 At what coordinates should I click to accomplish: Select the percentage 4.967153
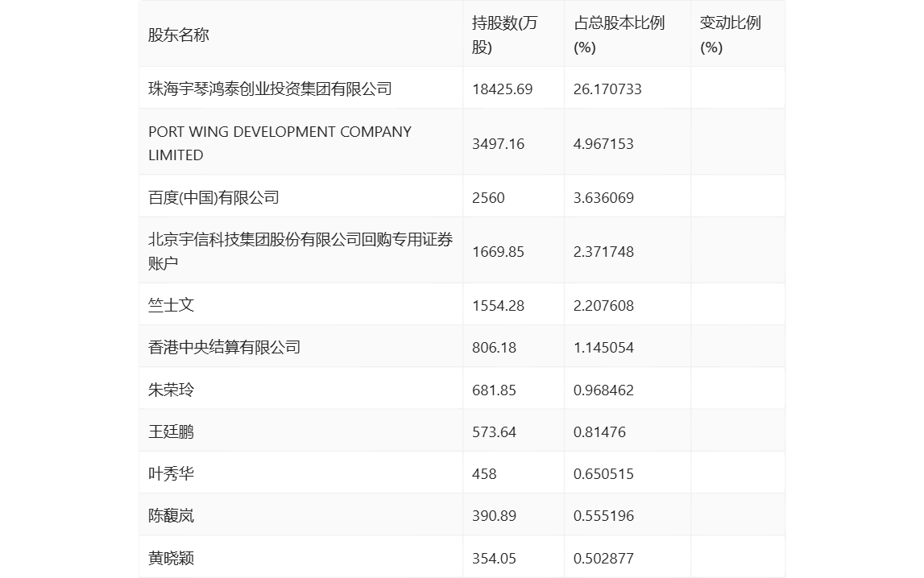(603, 144)
